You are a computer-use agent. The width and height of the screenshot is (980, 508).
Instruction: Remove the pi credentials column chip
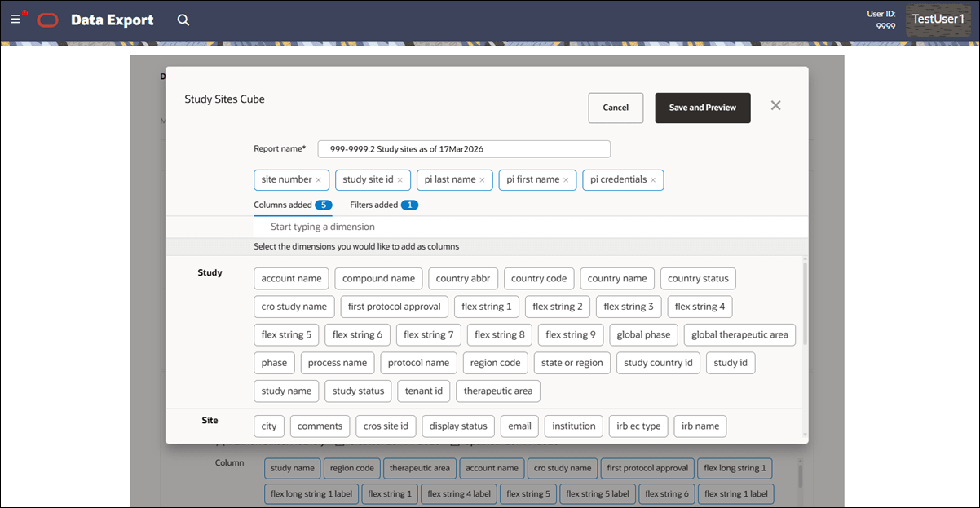click(x=653, y=180)
